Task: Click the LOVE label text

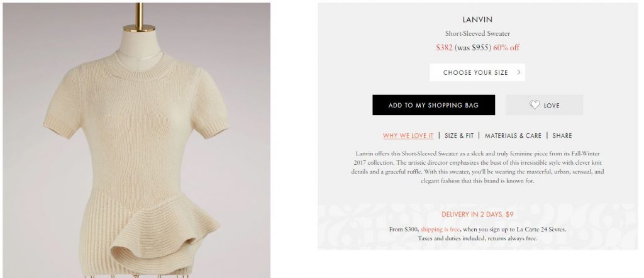Action: pyautogui.click(x=552, y=106)
